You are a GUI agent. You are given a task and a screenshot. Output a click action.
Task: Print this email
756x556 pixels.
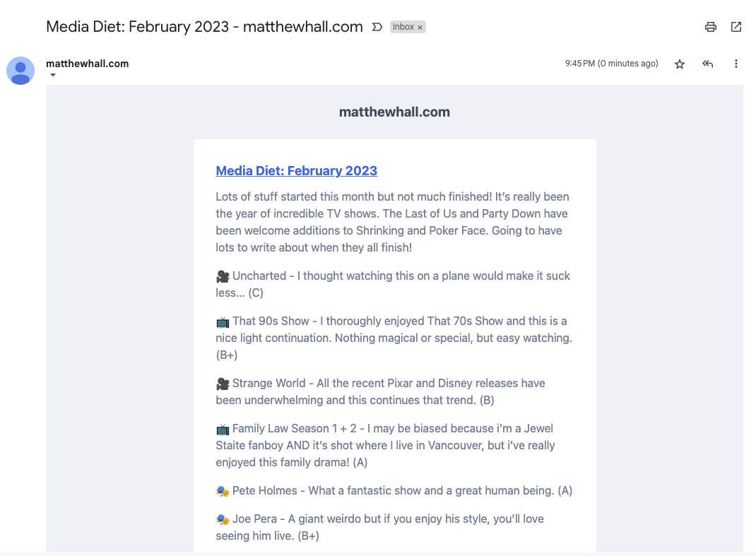pos(711,27)
